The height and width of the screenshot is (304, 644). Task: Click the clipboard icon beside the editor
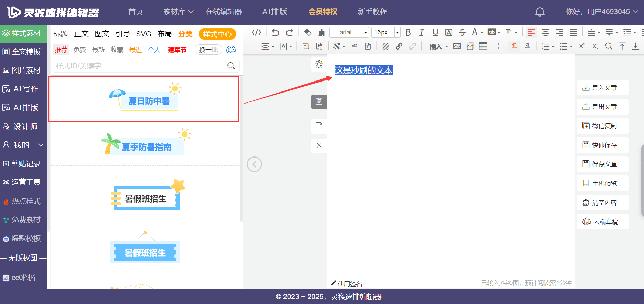click(319, 101)
